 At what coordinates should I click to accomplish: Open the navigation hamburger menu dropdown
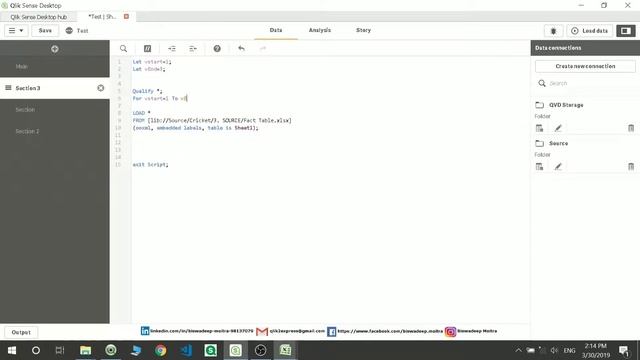point(16,31)
